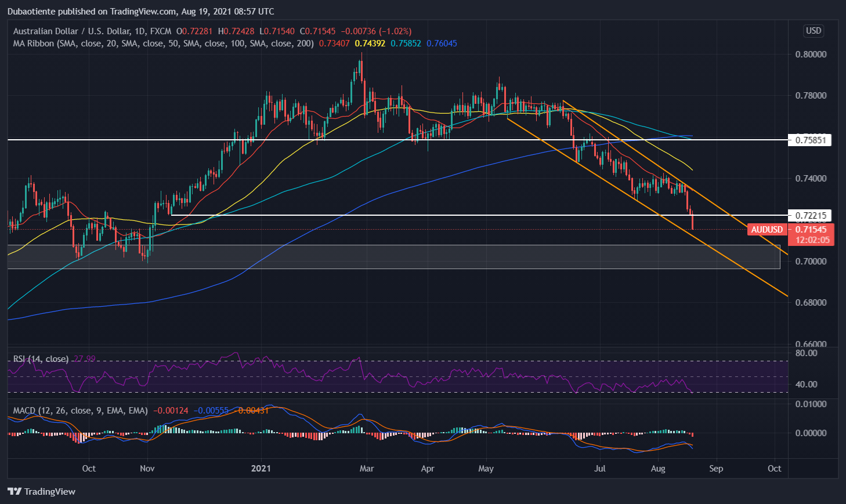This screenshot has height=504, width=846.
Task: Click the 0.75851 horizontal line price label
Action: pyautogui.click(x=810, y=140)
